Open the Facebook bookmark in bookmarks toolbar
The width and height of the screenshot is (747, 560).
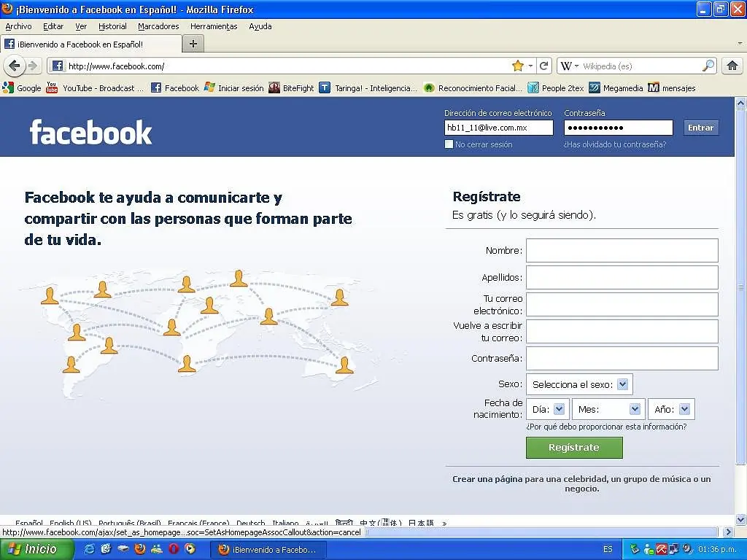coord(175,88)
